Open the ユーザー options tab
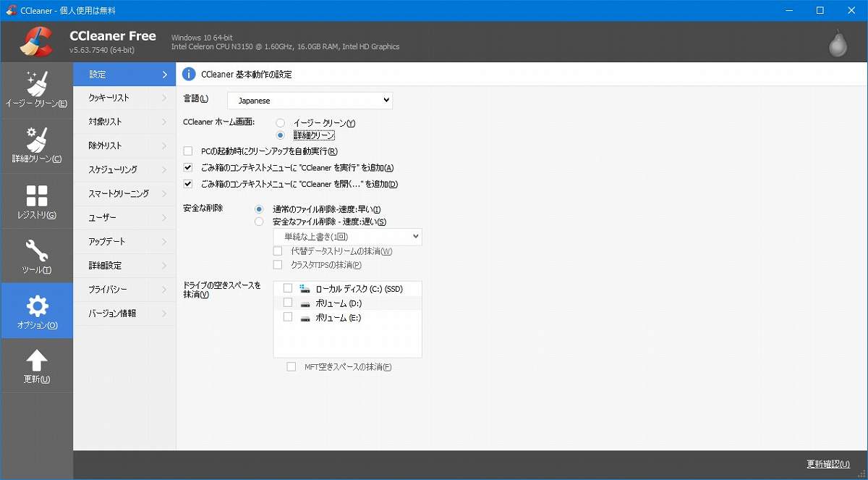Image resolution: width=868 pixels, height=480 pixels. click(x=124, y=217)
